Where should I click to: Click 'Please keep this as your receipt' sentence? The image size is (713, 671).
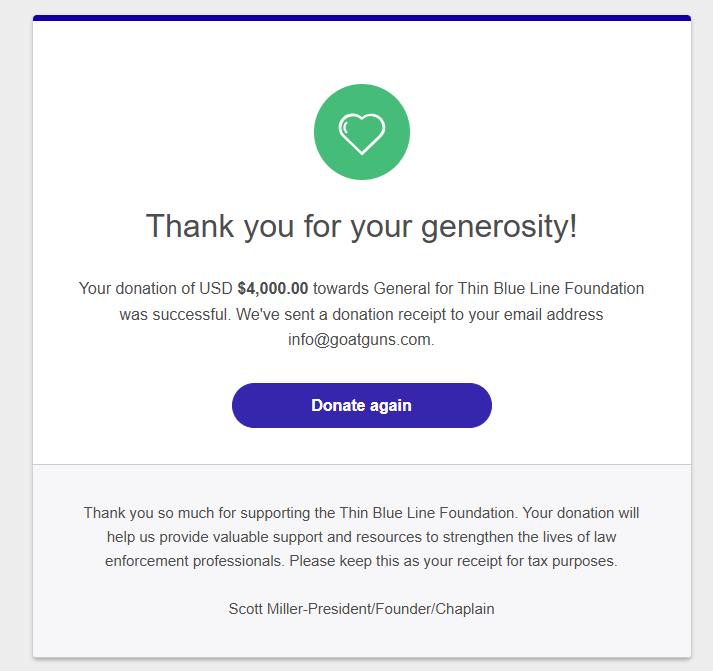tap(453, 561)
